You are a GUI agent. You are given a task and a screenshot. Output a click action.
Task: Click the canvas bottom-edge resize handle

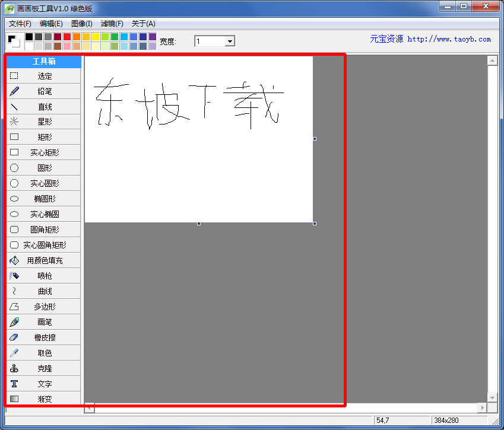pos(199,224)
